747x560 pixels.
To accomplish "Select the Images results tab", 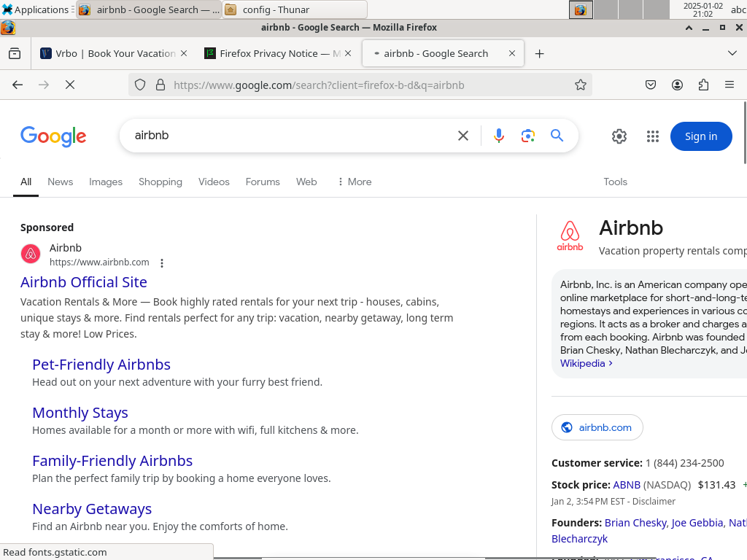I will coord(106,182).
